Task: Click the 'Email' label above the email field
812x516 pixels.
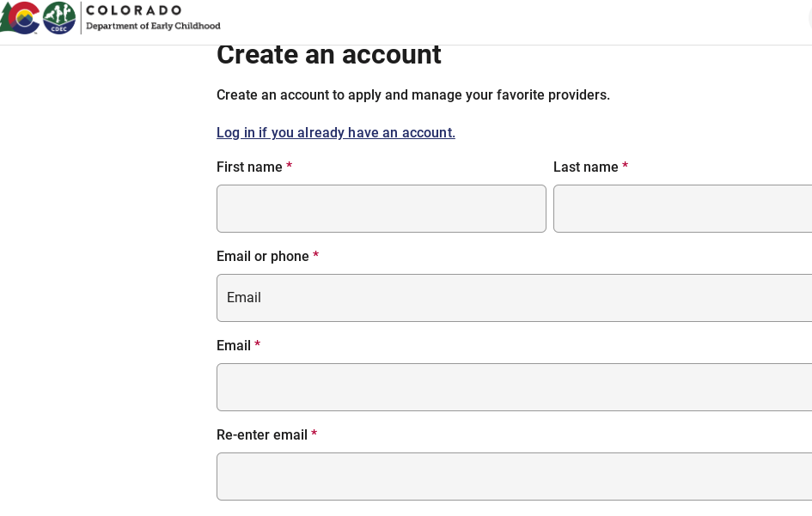Action: (x=233, y=346)
